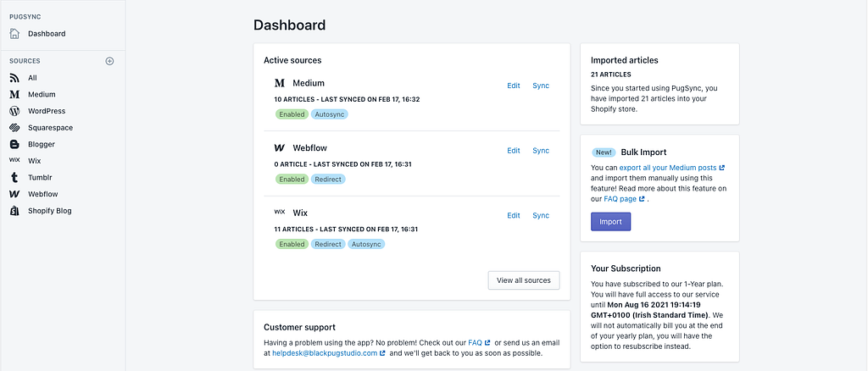Open the FAQ page link in Bulk Import

click(x=620, y=199)
